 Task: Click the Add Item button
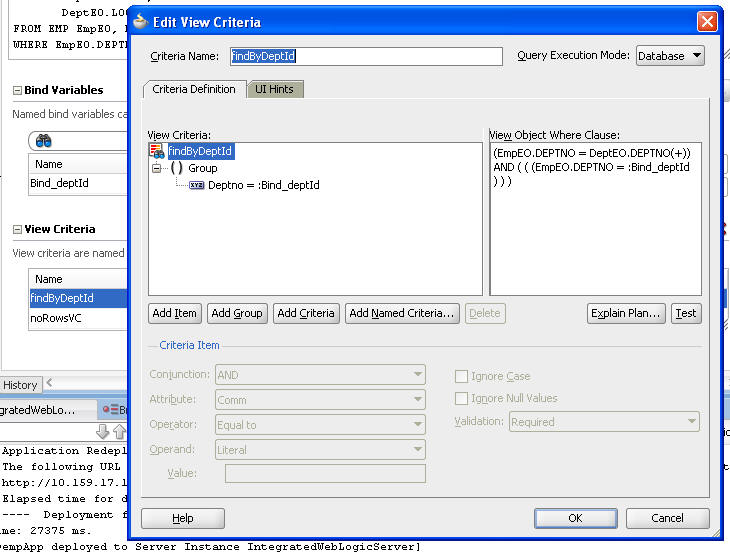(175, 313)
